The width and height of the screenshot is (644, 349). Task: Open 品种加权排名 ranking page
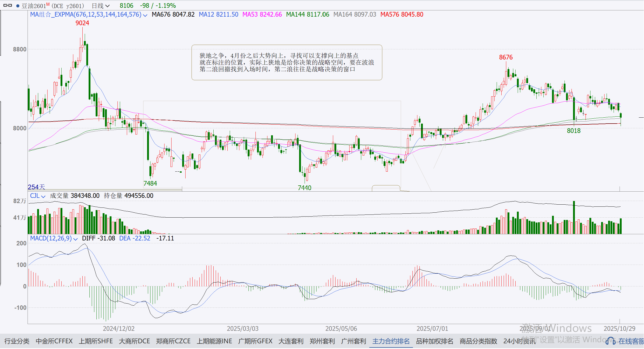434,341
